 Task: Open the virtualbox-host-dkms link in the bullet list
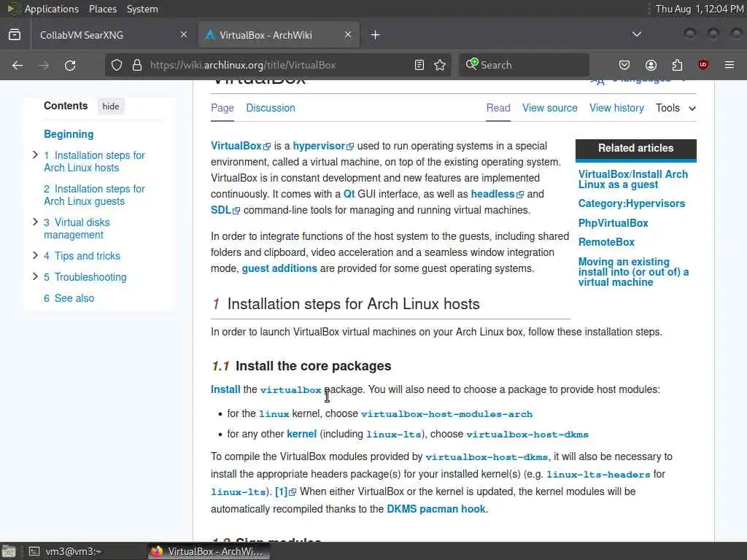527,435
